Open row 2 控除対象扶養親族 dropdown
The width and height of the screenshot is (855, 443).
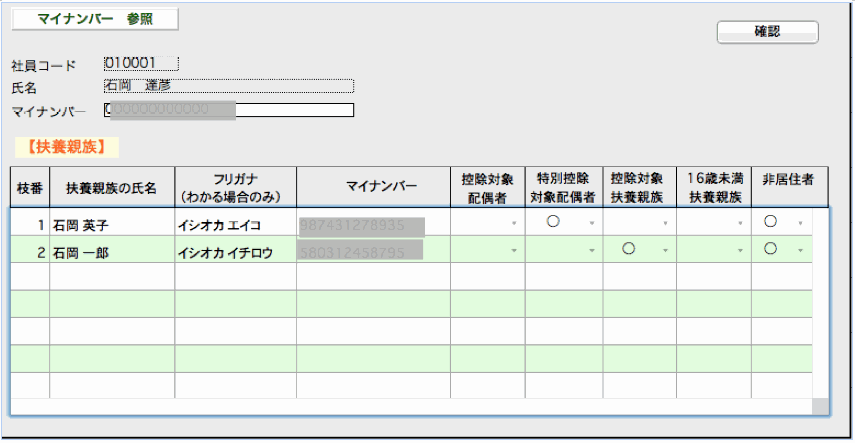pos(665,251)
